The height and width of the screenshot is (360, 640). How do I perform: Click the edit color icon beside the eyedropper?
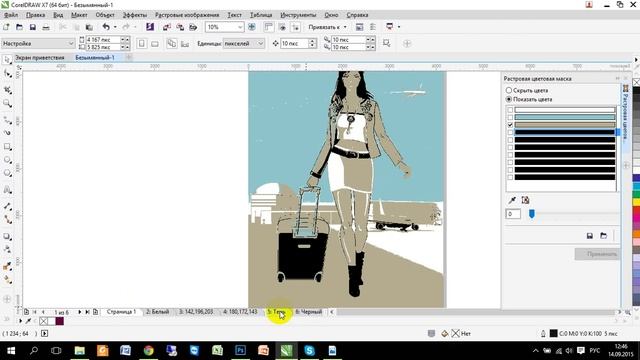pyautogui.click(x=525, y=200)
